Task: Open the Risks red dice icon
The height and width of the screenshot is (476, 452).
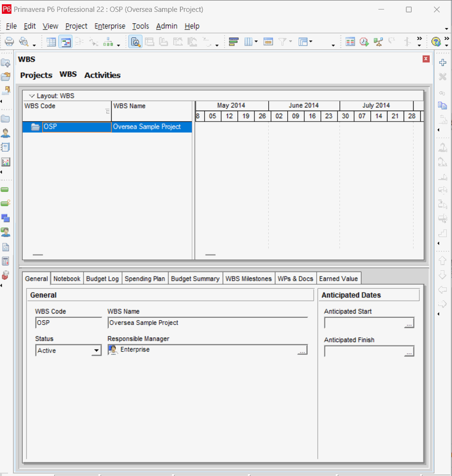Action: tap(6, 276)
